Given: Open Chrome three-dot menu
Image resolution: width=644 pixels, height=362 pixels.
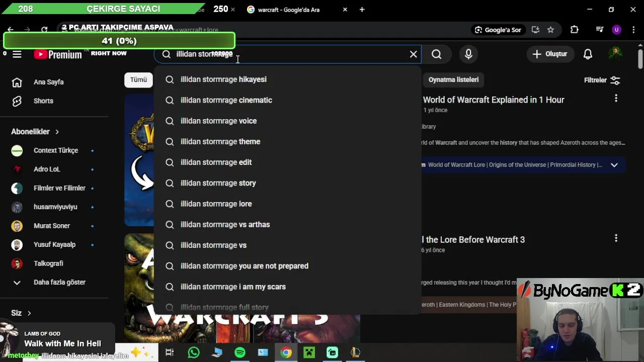Looking at the screenshot, I should coord(633,30).
